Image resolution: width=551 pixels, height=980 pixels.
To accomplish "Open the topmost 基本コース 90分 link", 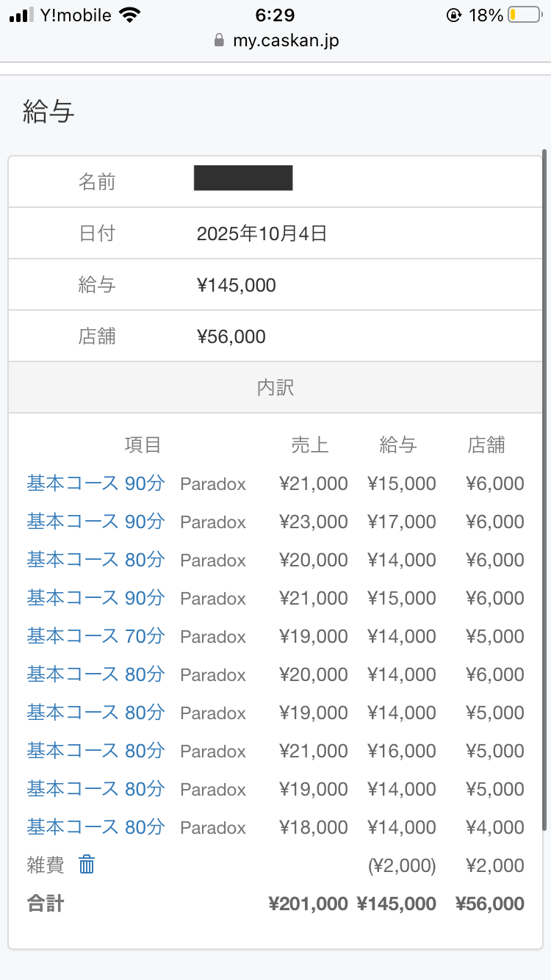I will (x=96, y=483).
